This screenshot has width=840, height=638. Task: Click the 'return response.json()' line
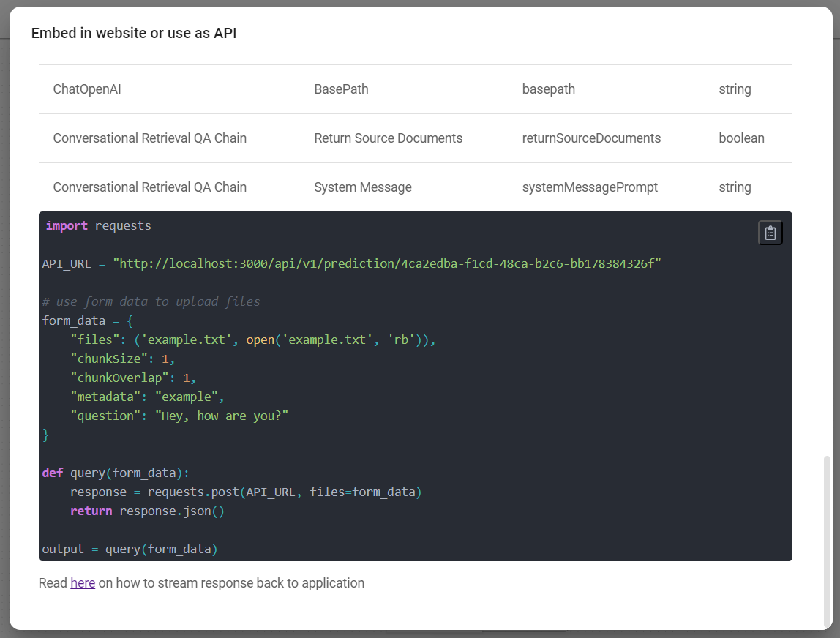click(147, 511)
